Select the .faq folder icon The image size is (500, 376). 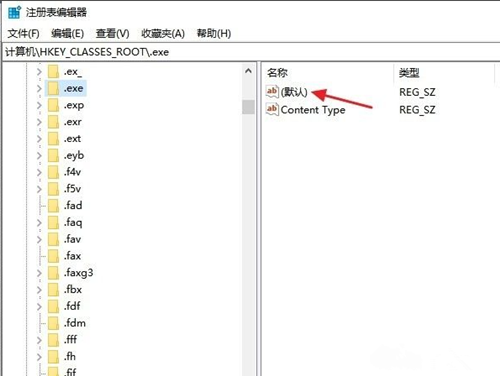(53, 222)
